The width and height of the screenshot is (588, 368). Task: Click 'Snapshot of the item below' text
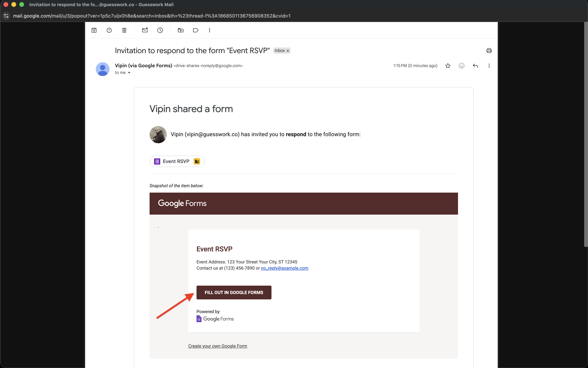(x=176, y=186)
